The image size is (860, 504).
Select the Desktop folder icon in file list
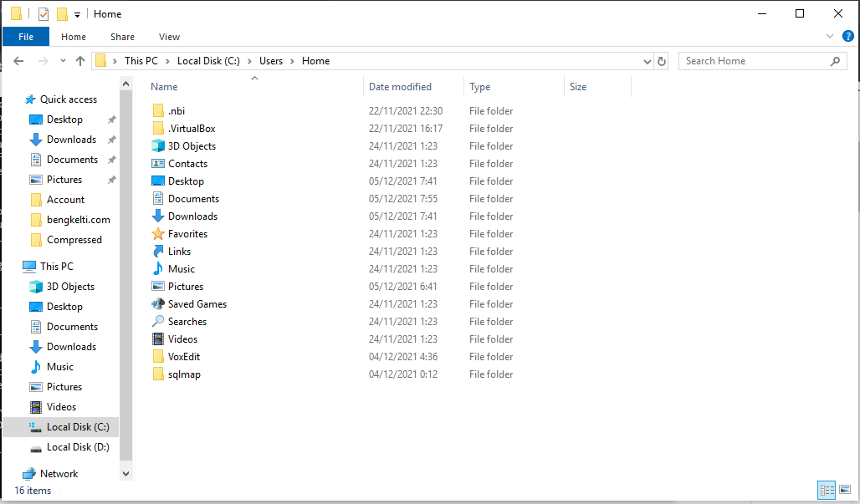click(158, 181)
